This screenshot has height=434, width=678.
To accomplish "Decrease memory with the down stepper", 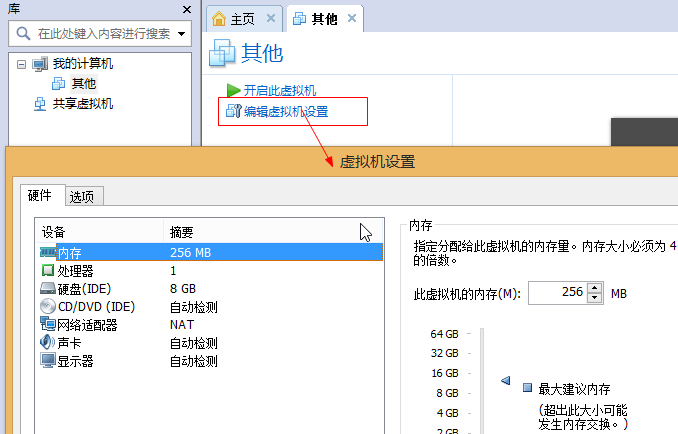I will click(595, 298).
